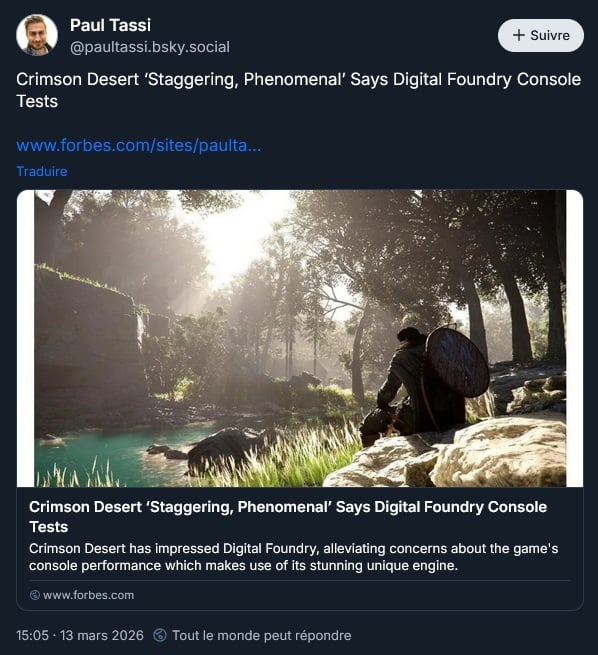The height and width of the screenshot is (655, 598).
Task: Click the post headline text above link
Action: tap(299, 90)
